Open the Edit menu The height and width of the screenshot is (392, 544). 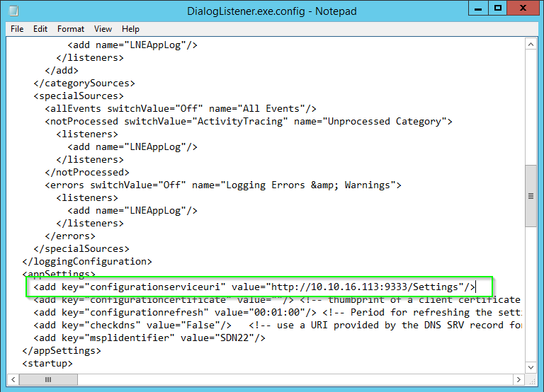pos(40,29)
